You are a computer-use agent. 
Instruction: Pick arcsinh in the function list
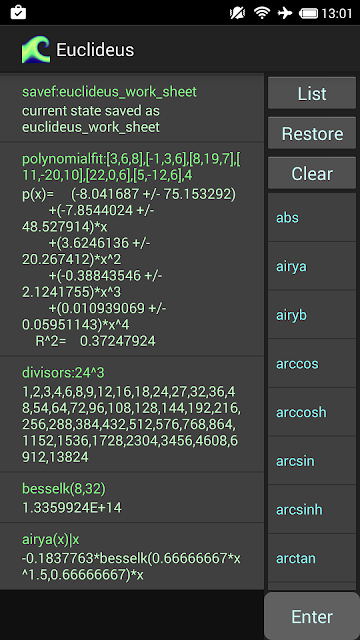tap(312, 509)
